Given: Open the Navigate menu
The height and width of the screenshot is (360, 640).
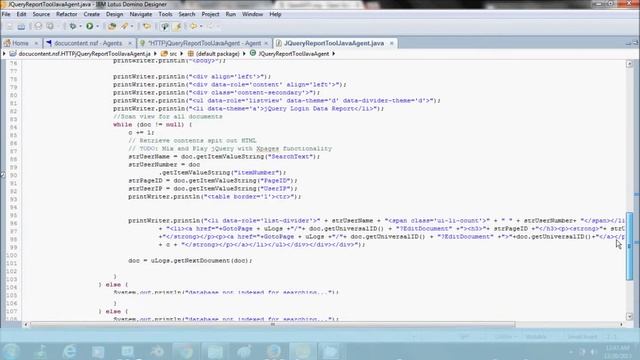Looking at the screenshot, I should pyautogui.click(x=141, y=14).
